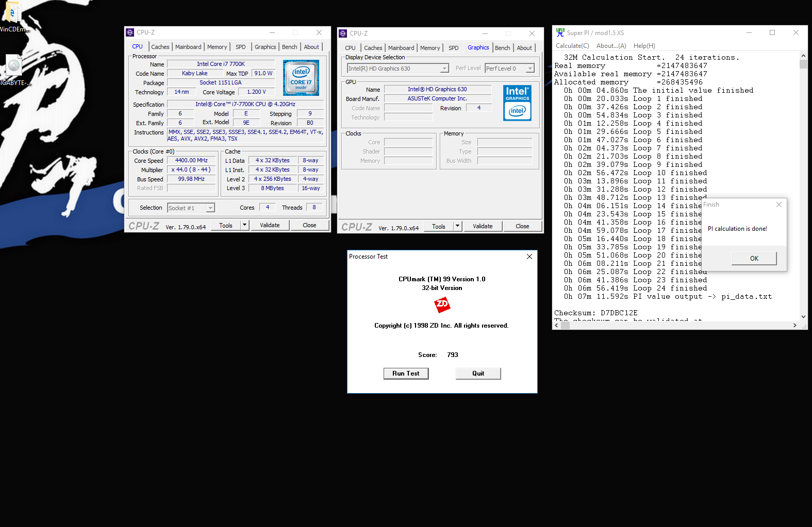
Task: Open Calculate(C) menu in Super PI
Action: tap(572, 46)
